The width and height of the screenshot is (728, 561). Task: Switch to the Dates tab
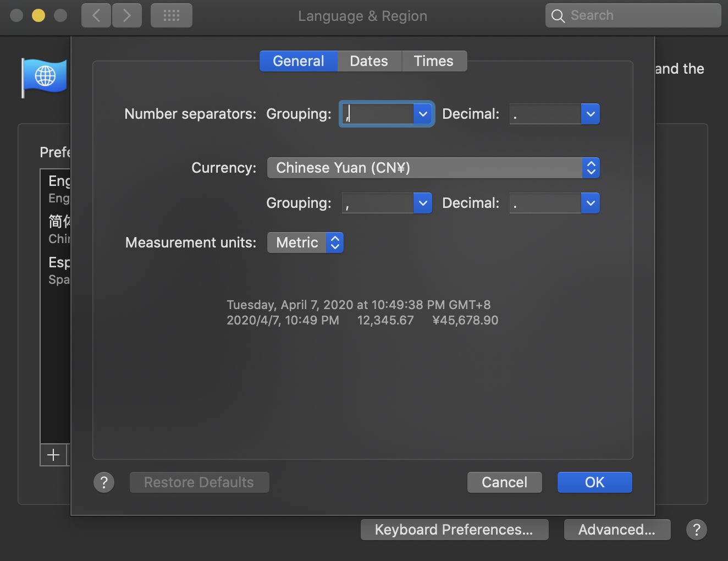(369, 61)
